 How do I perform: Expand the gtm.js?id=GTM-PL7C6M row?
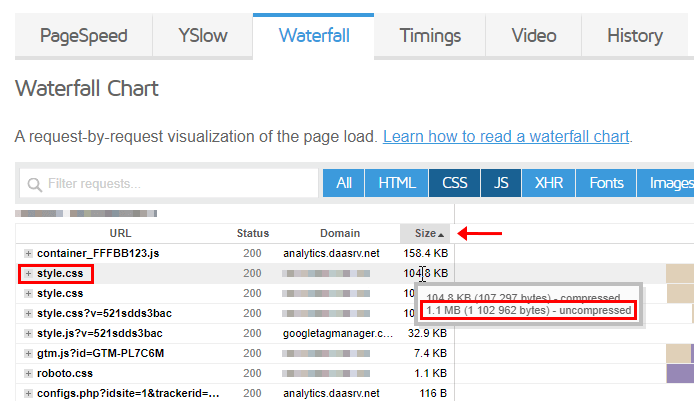point(28,354)
